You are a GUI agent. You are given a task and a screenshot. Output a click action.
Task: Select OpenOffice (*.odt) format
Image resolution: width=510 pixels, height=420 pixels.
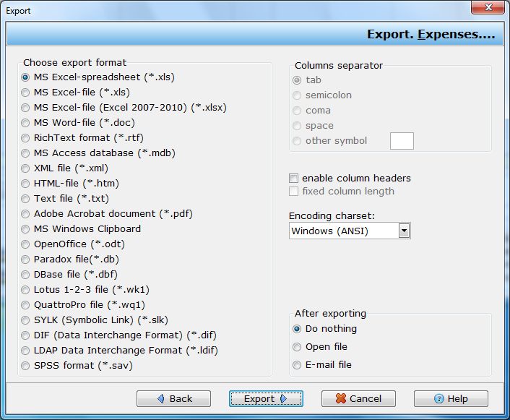click(26, 244)
